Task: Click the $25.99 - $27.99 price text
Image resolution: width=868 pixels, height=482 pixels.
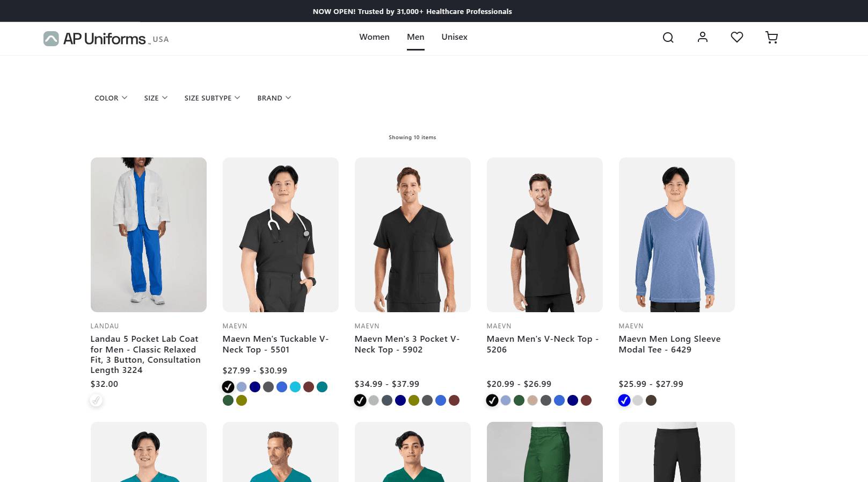Action: coord(651,384)
